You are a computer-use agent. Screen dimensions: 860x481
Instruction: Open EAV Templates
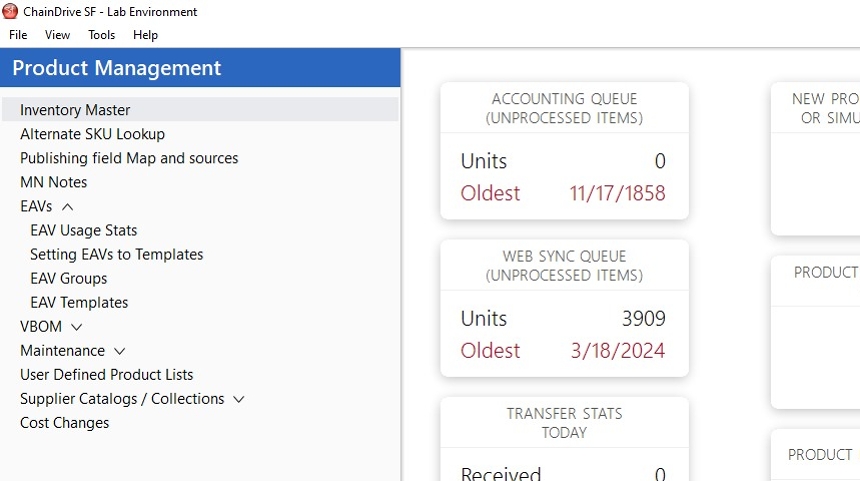point(79,303)
